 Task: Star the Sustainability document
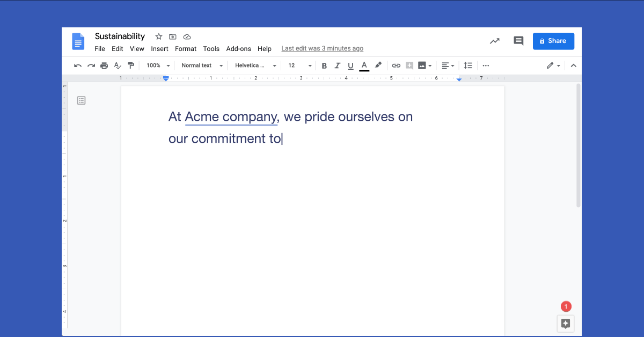click(159, 36)
